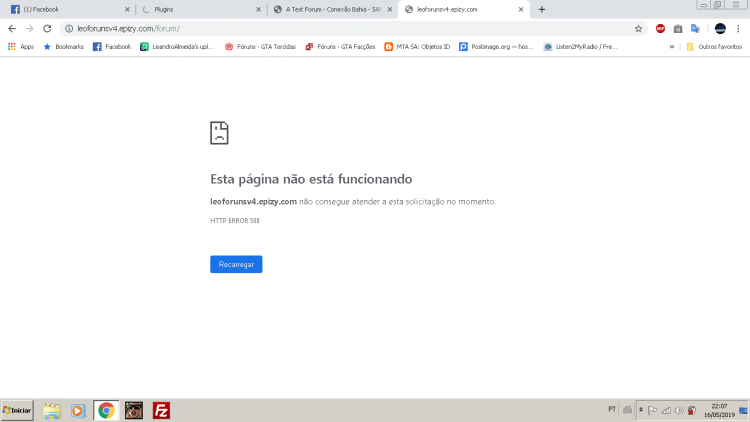The width and height of the screenshot is (750, 422).
Task: Open the Chrome three-dot menu
Action: pos(740,29)
